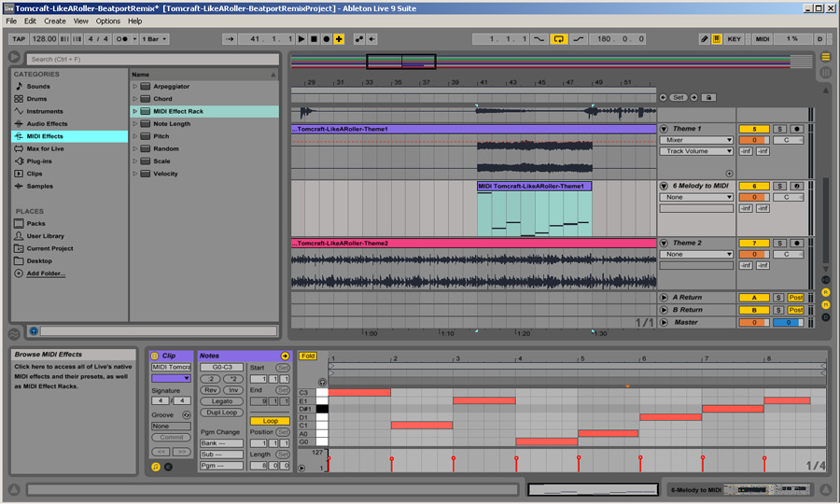Click the Legato button
840x504 pixels.
[x=221, y=401]
